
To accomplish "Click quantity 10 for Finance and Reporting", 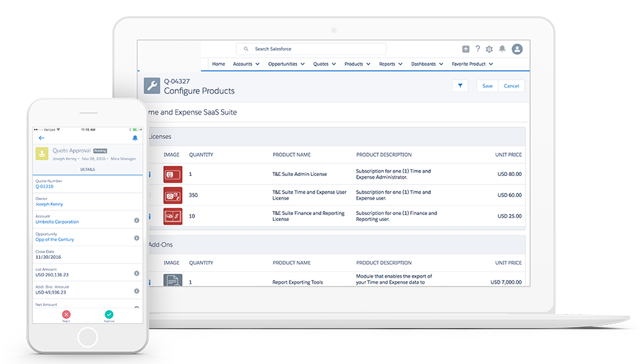I will coord(192,216).
